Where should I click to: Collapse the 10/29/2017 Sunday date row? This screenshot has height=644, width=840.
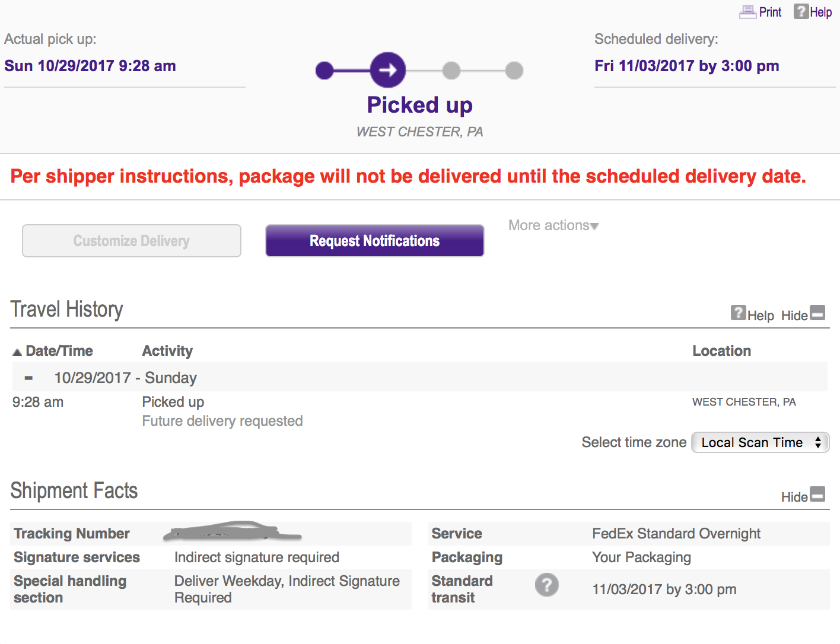(x=28, y=378)
